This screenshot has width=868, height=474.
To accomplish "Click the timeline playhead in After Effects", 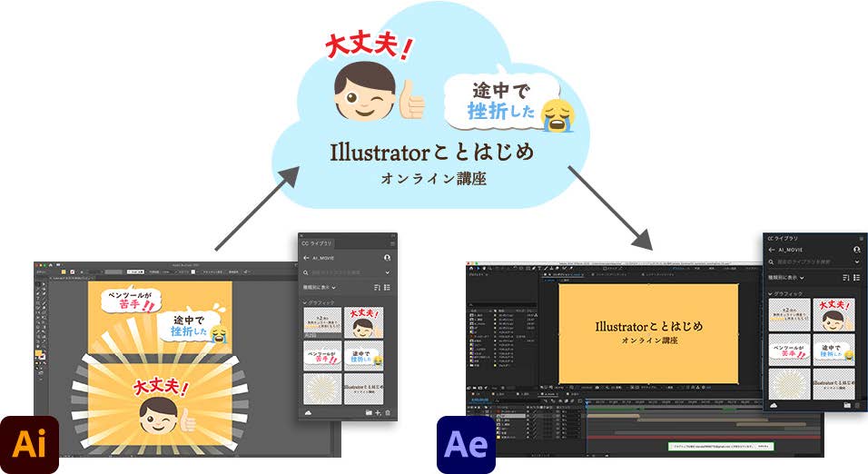I will click(x=587, y=403).
